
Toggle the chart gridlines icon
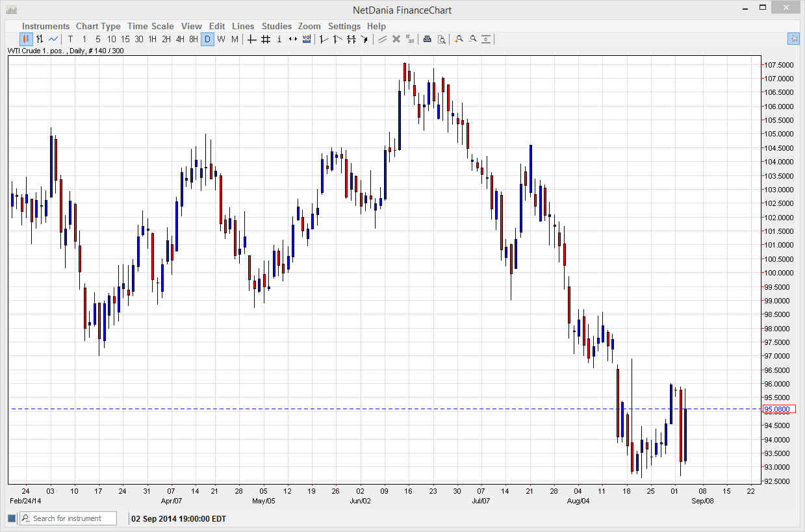pos(265,39)
